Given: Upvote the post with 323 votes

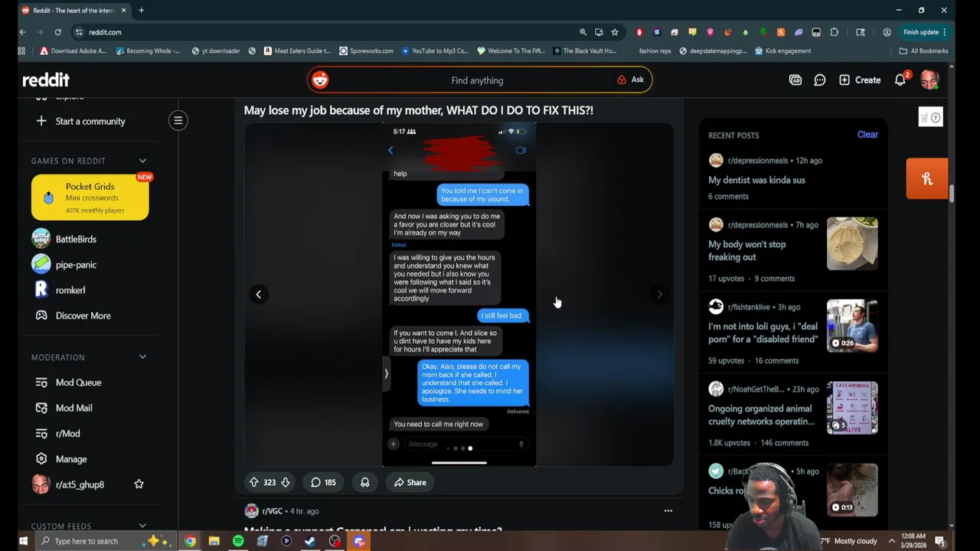Looking at the screenshot, I should (253, 482).
